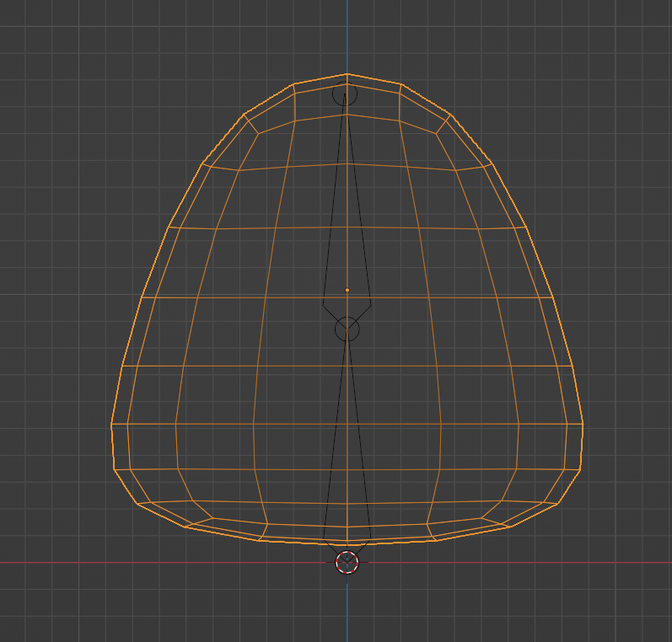Select the lower armature bone body

347,446
